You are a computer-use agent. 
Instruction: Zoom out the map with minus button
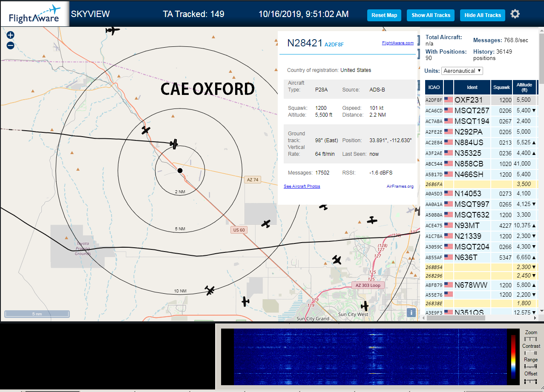(11, 45)
